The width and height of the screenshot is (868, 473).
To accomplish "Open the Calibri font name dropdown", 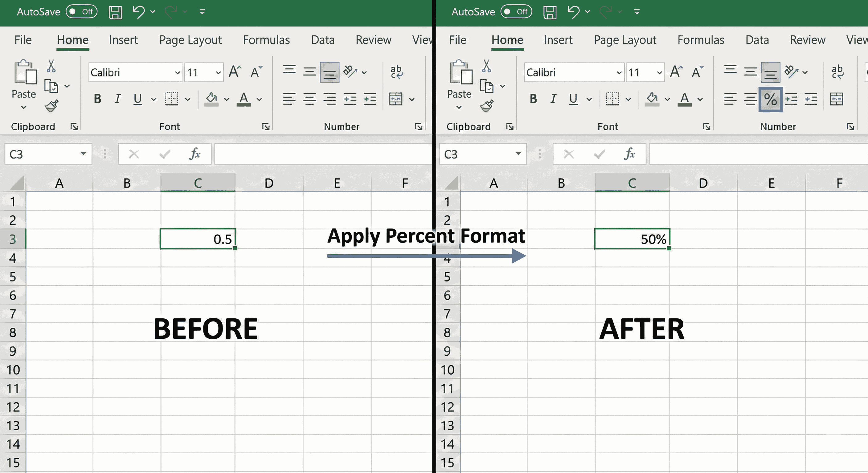I will pos(178,72).
